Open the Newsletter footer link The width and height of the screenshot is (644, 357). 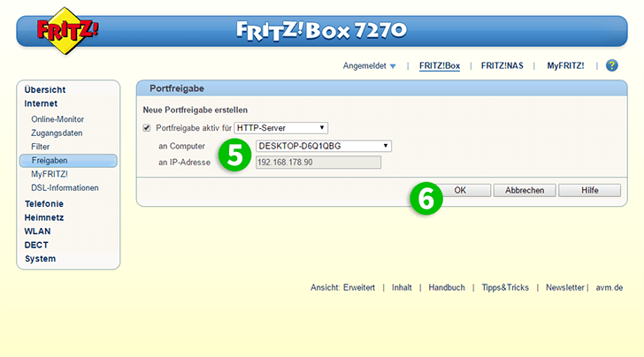click(x=564, y=288)
